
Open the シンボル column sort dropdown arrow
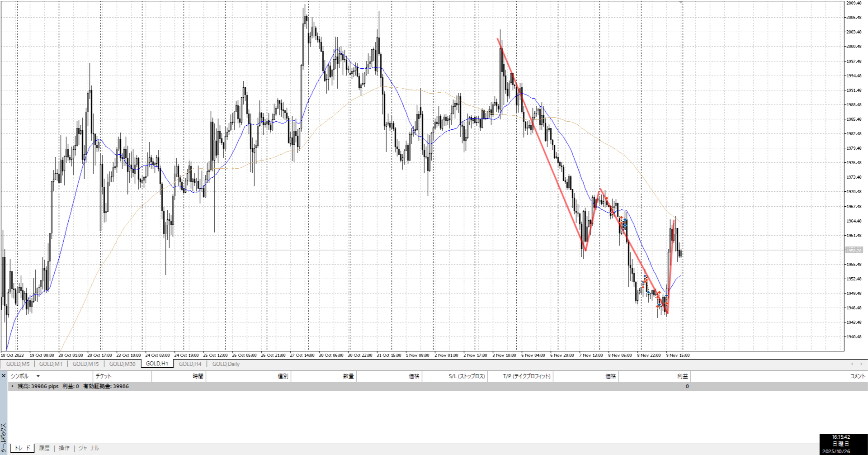click(38, 376)
